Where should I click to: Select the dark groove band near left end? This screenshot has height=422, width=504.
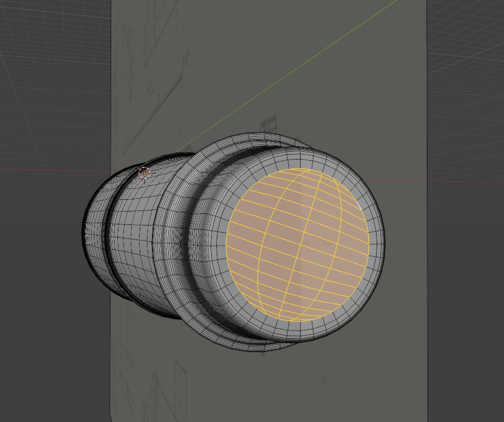click(112, 234)
